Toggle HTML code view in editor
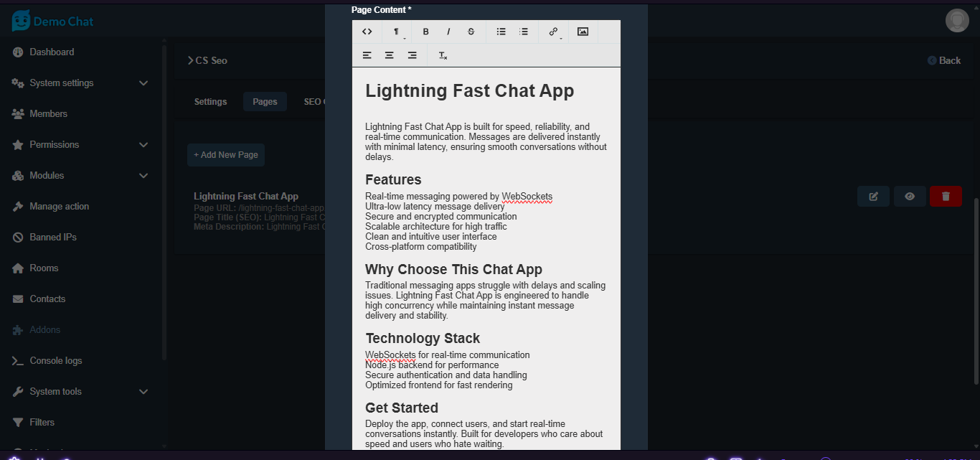 pyautogui.click(x=367, y=32)
